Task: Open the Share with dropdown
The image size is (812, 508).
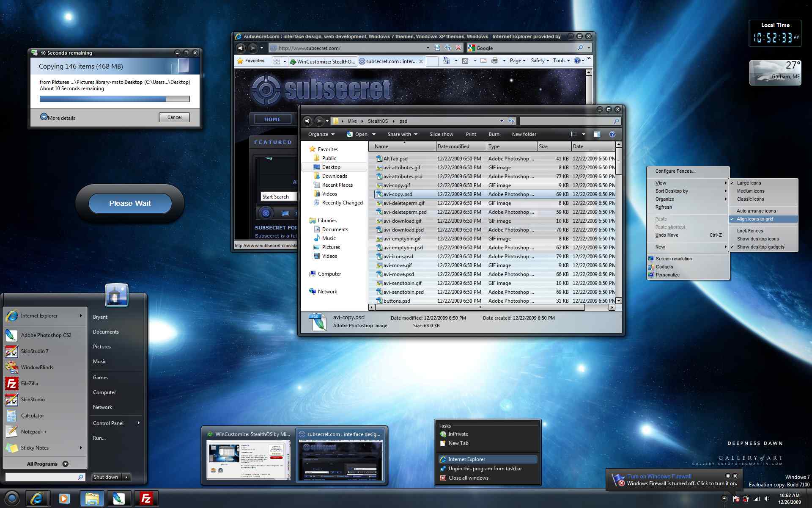Action: click(402, 134)
